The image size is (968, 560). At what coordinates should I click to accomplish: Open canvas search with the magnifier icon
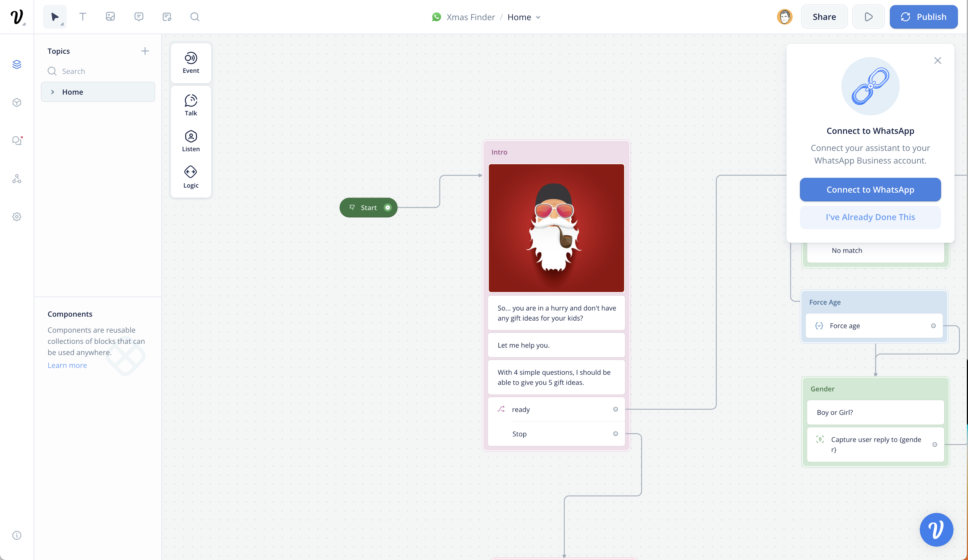point(195,17)
